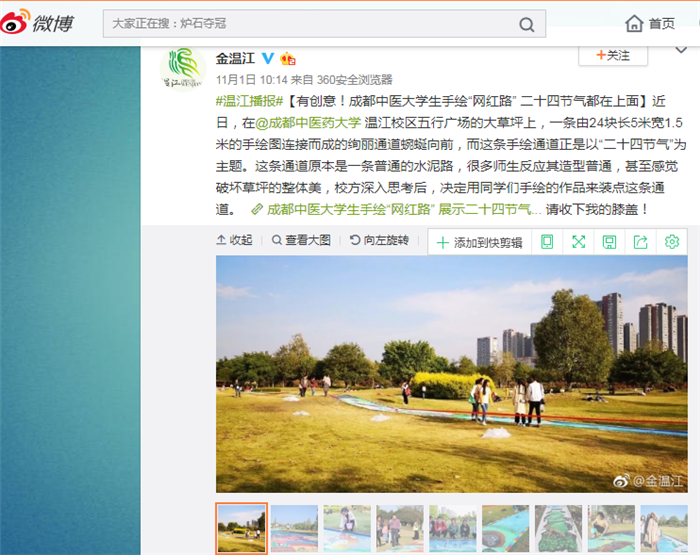Click the green save disk icon
Image resolution: width=700 pixels, height=555 pixels.
(x=609, y=241)
